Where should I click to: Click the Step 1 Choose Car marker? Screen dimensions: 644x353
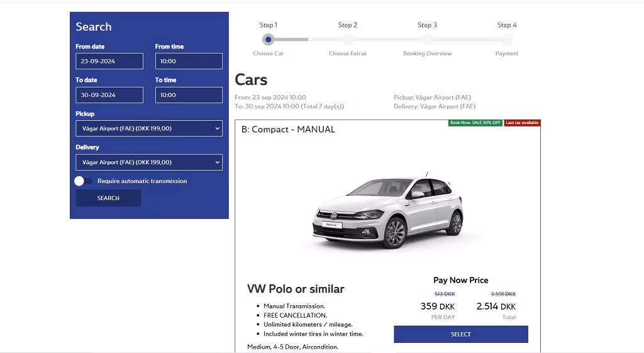[268, 40]
